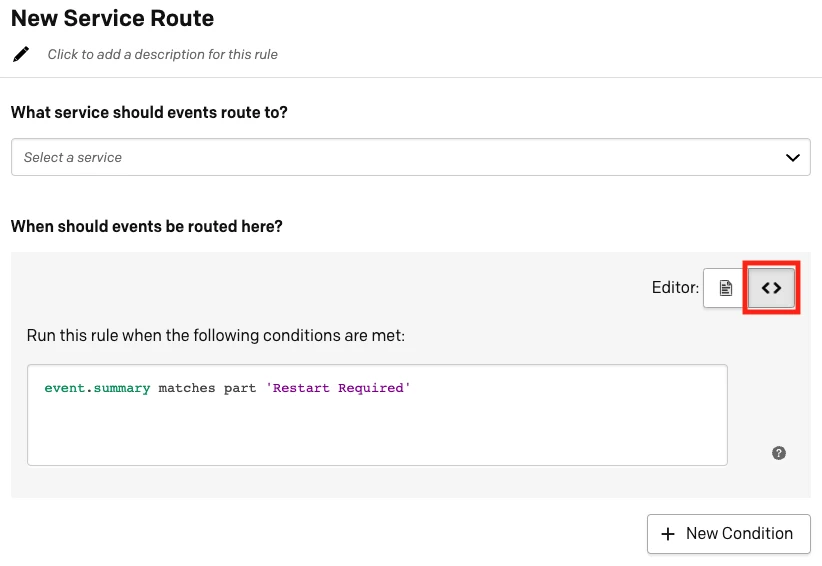This screenshot has height=566, width=822.
Task: Open the Select a service combo box
Action: (x=410, y=157)
